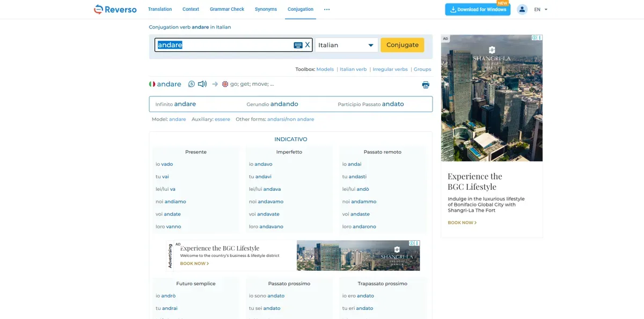Open the Irregular verbs toolbox link
Image resolution: width=644 pixels, height=319 pixels.
coord(390,69)
